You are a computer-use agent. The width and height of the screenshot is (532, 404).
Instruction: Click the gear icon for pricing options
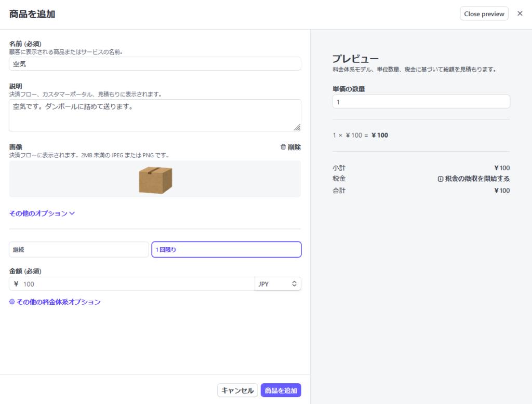click(12, 302)
